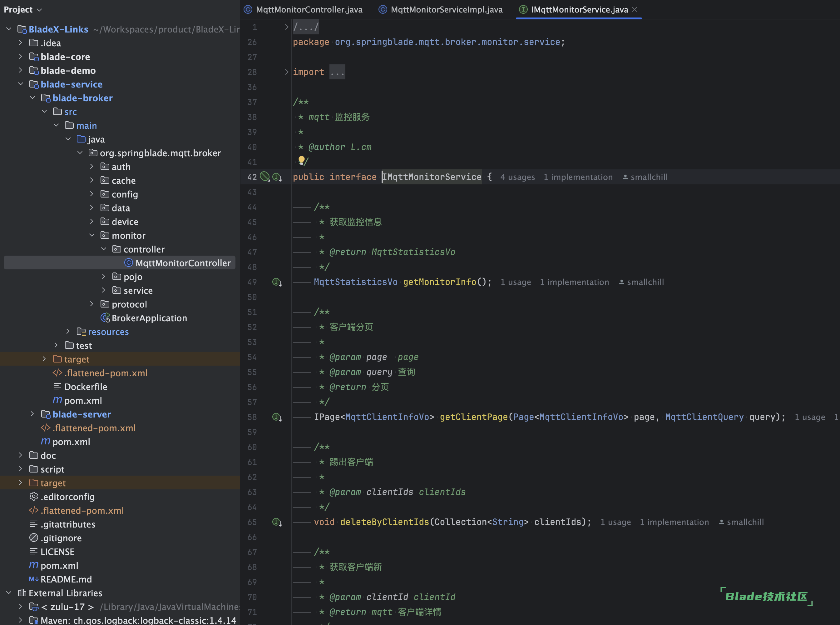This screenshot has height=625, width=840.
Task: Unfold the collapsed import block
Action: point(286,72)
